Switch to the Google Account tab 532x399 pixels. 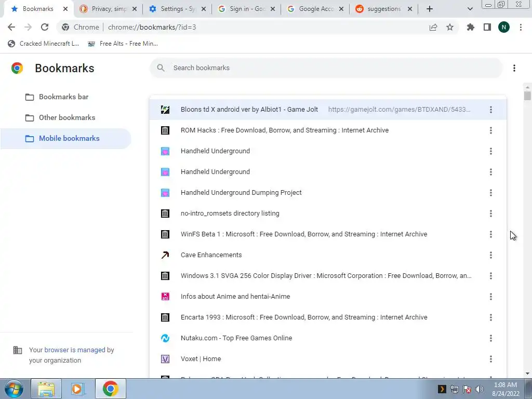tap(315, 9)
